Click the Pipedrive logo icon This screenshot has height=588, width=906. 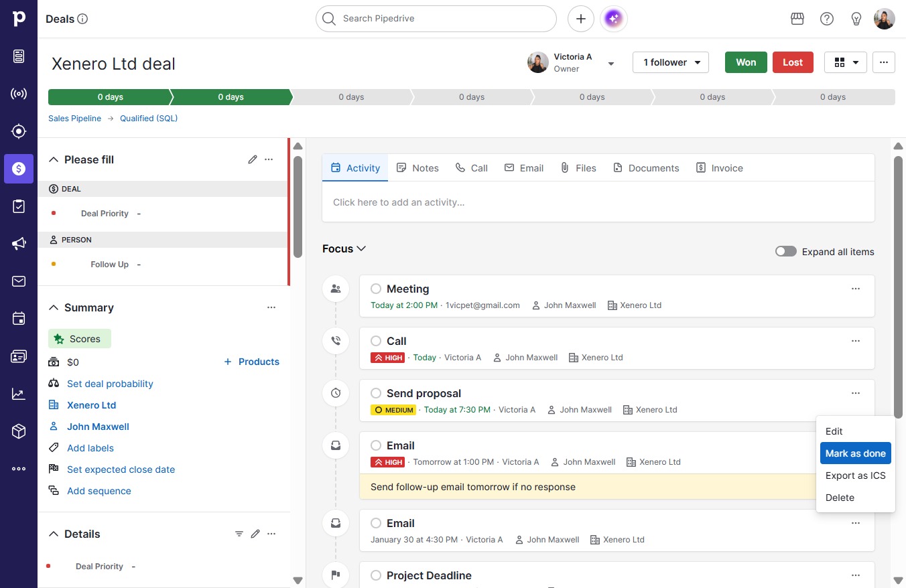(x=19, y=19)
